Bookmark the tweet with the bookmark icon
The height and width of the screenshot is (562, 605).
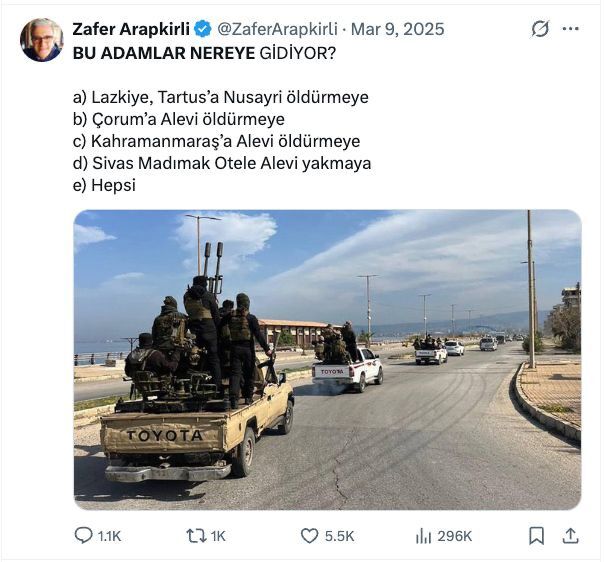point(536,536)
